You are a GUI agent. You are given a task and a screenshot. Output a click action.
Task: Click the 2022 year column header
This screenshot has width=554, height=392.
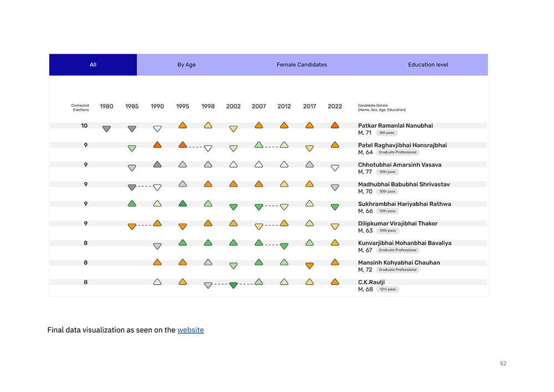click(335, 106)
